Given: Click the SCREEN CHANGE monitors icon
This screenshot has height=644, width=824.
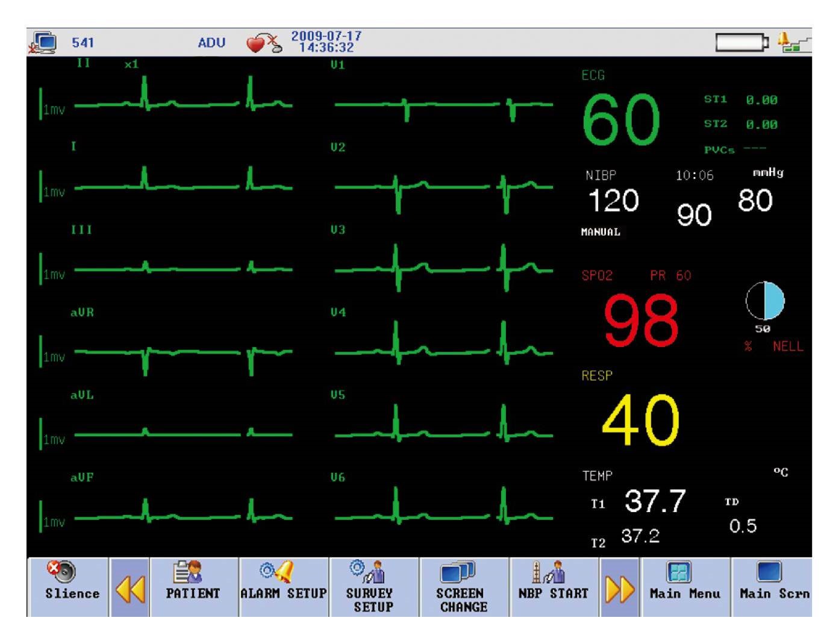Looking at the screenshot, I should pyautogui.click(x=458, y=572).
